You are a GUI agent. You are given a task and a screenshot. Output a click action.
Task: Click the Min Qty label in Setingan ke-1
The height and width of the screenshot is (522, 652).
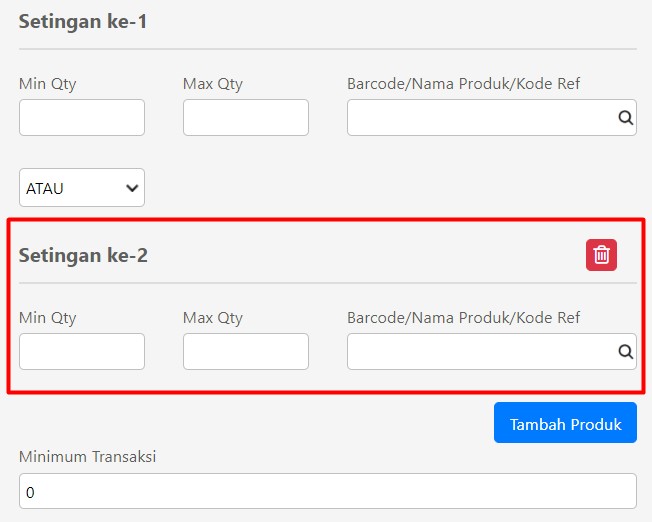[47, 84]
